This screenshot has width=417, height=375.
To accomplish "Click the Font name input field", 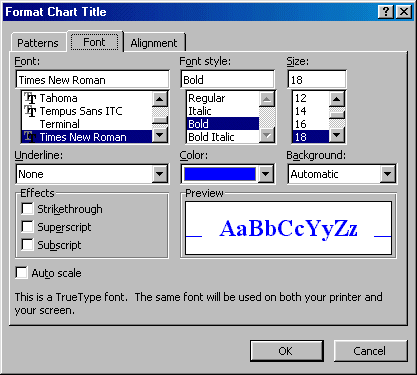I will coord(92,80).
